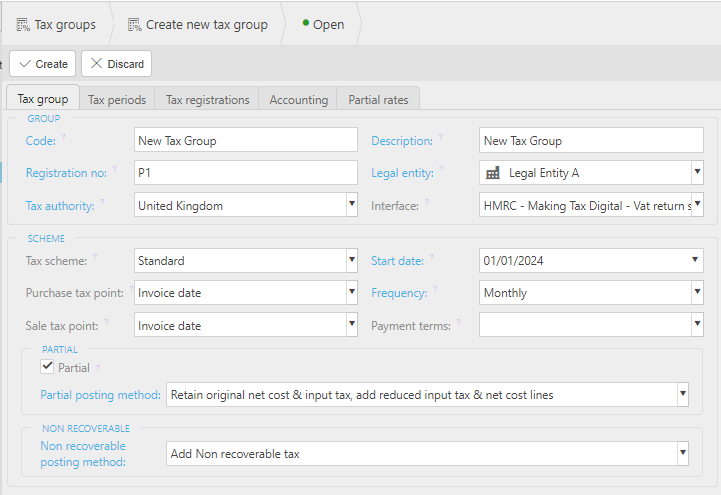Open the Partial rates tab

[x=378, y=99]
